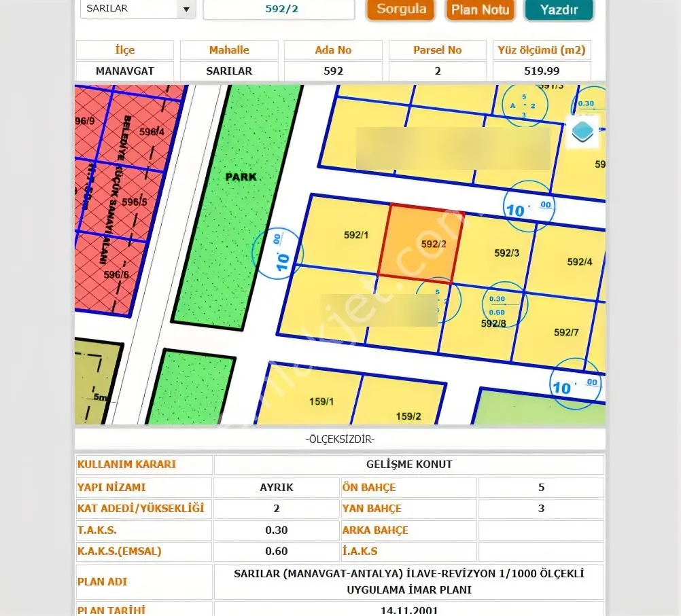Print the page with Yazdır
Viewport: 681px width, 616px height.
[x=559, y=10]
